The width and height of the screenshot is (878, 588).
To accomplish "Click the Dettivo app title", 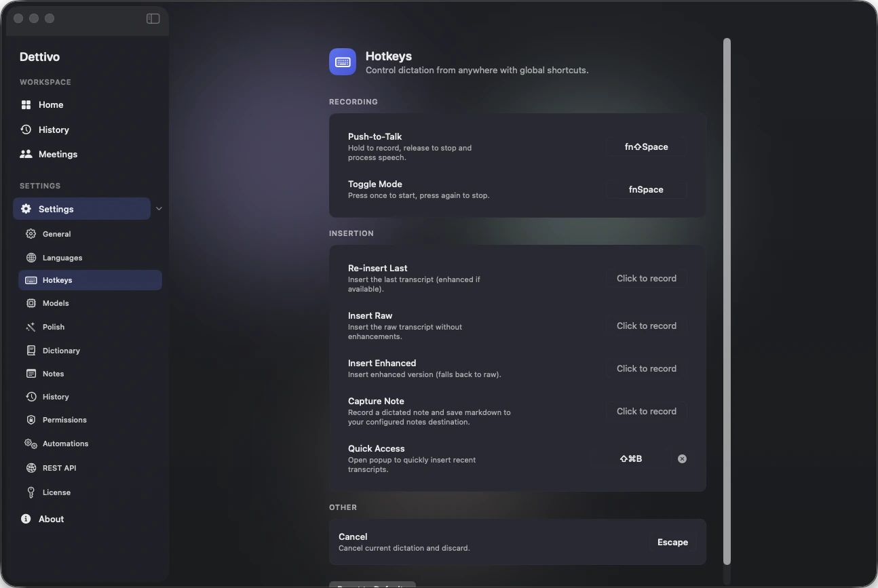I will point(39,57).
